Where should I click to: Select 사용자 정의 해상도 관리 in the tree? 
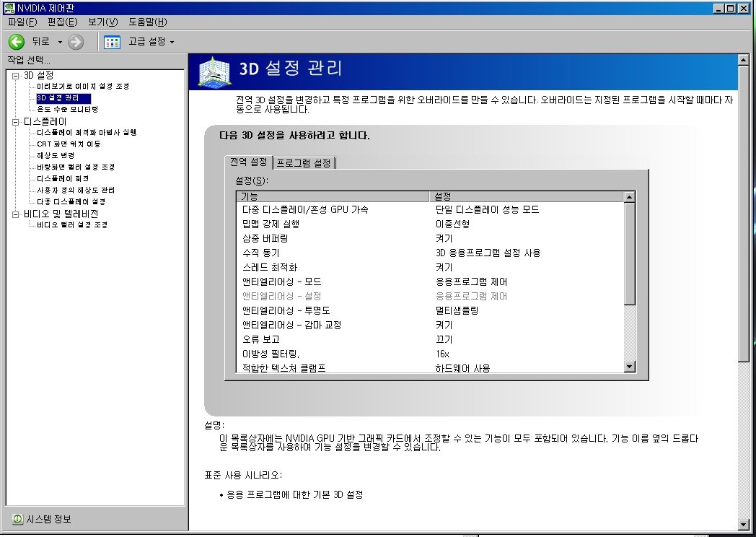coord(76,190)
